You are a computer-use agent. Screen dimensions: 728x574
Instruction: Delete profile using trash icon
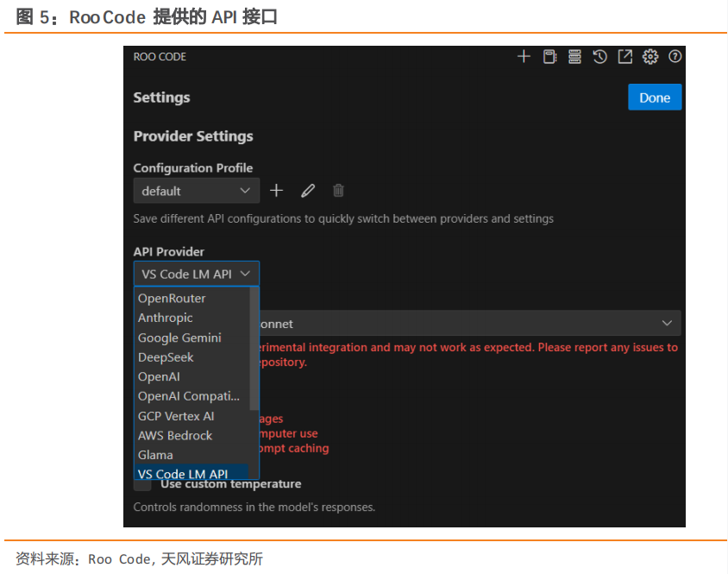pyautogui.click(x=338, y=191)
